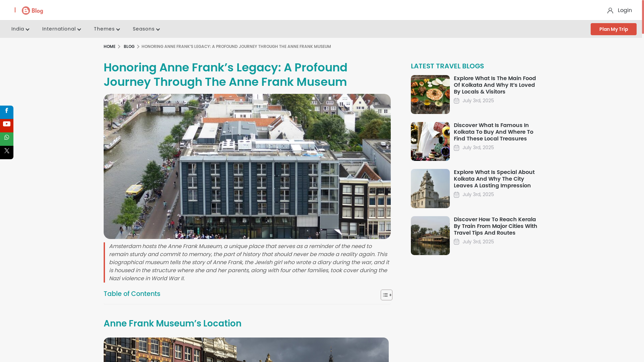
Task: Share the article on X (Twitter)
Action: click(7, 152)
